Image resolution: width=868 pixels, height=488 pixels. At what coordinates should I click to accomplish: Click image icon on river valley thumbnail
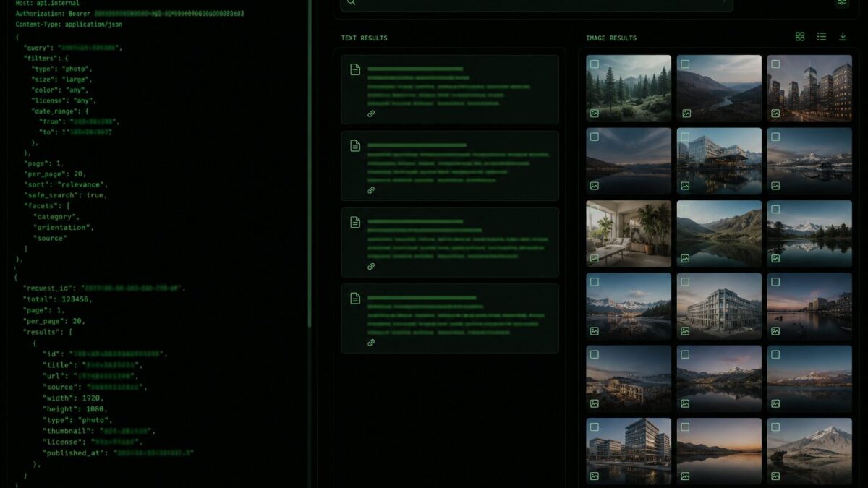pos(685,114)
